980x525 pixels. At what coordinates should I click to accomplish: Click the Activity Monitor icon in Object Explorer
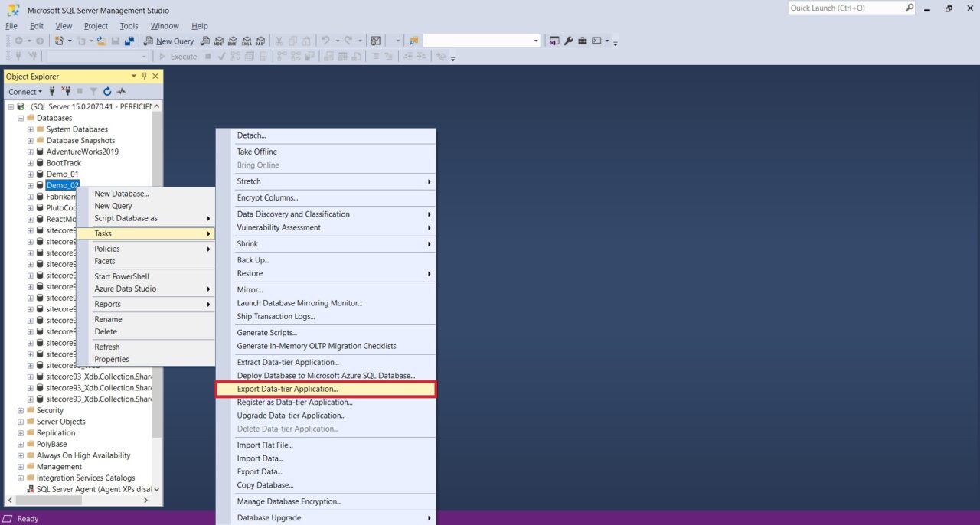point(121,92)
